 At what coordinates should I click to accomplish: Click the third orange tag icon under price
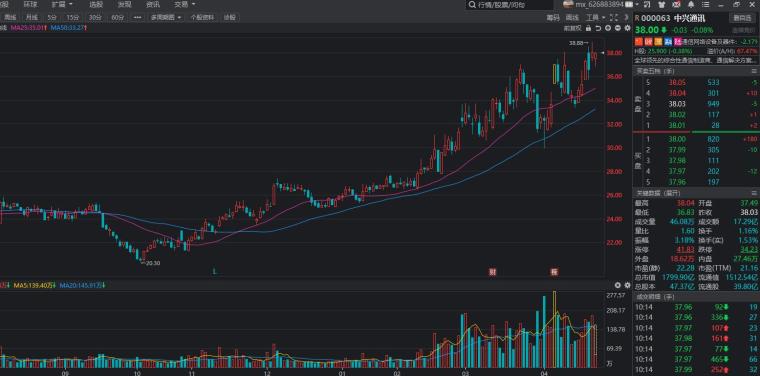[x=658, y=42]
